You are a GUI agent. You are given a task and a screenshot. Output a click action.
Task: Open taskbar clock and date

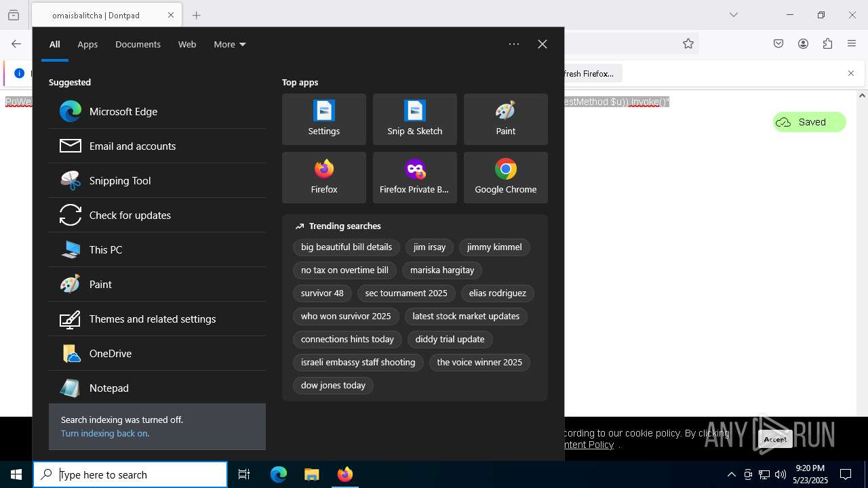(810, 474)
